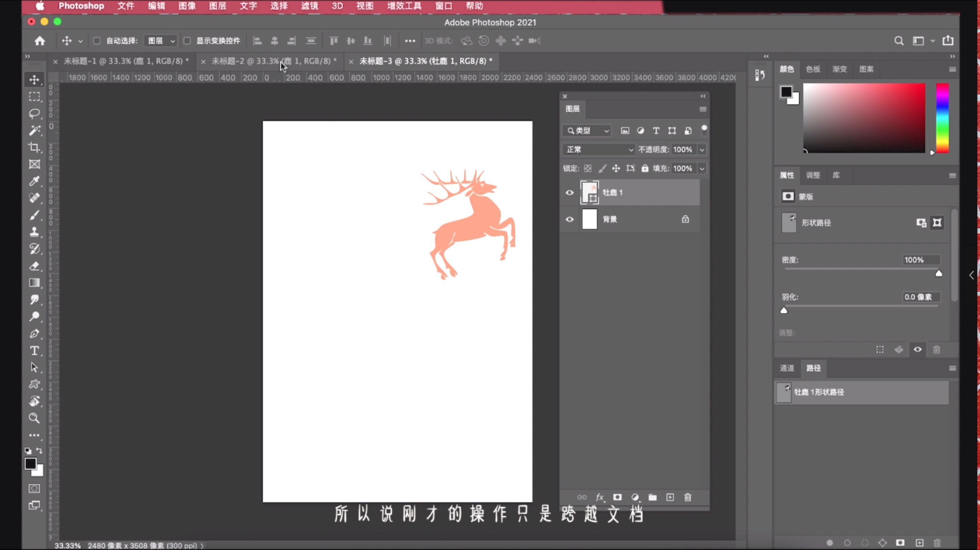This screenshot has height=550, width=980.
Task: Click the trash icon in the Layers panel
Action: (687, 498)
